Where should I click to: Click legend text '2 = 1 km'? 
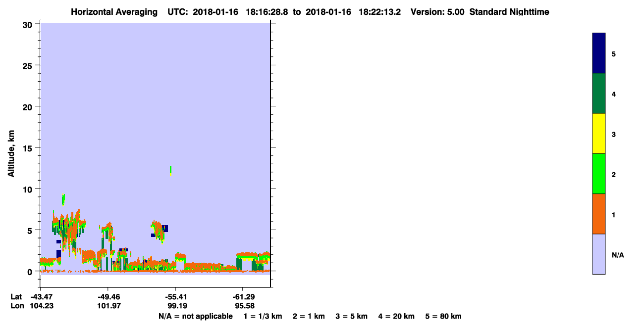point(309,316)
